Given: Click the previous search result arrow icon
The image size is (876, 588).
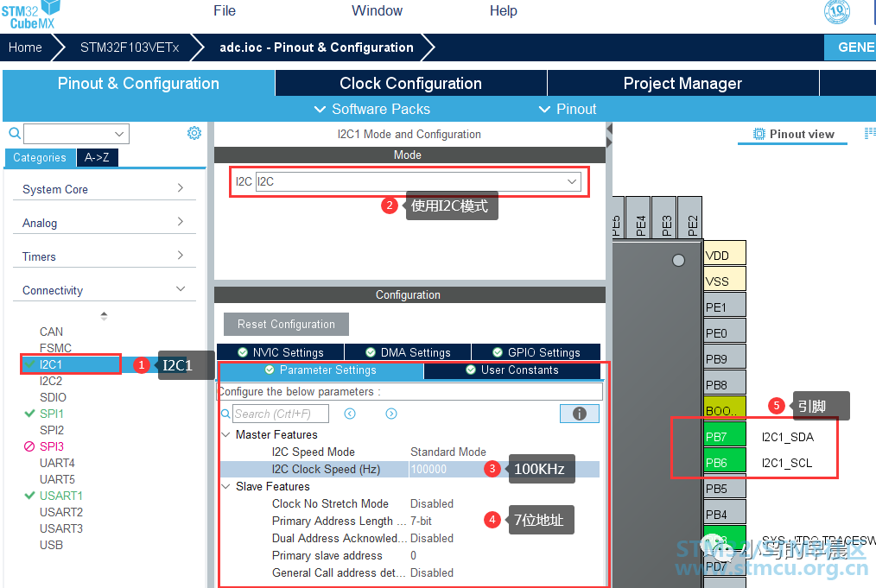Looking at the screenshot, I should (350, 414).
